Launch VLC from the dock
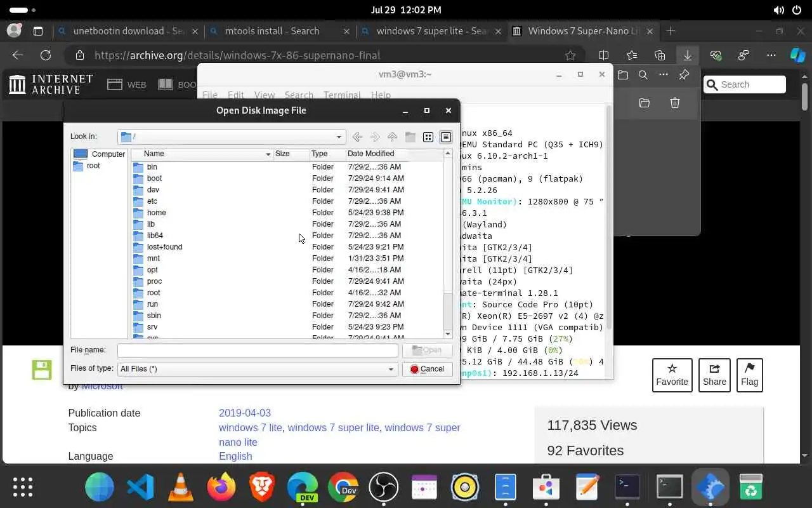812x508 pixels. (x=181, y=488)
